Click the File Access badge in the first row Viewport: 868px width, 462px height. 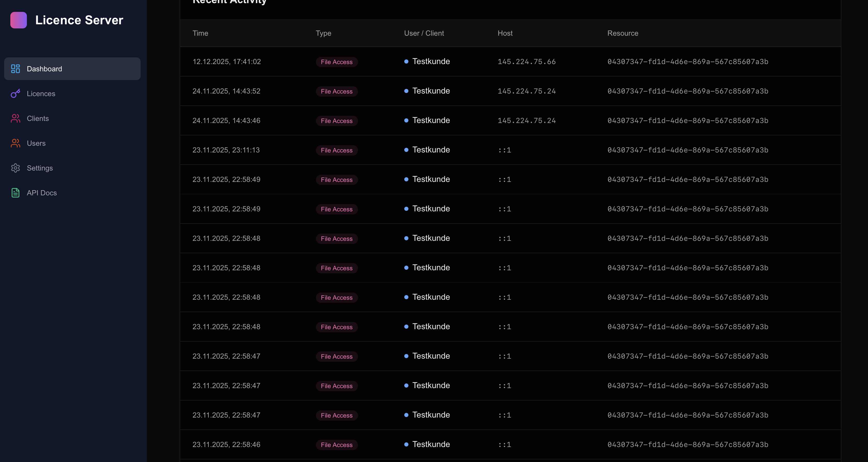337,62
